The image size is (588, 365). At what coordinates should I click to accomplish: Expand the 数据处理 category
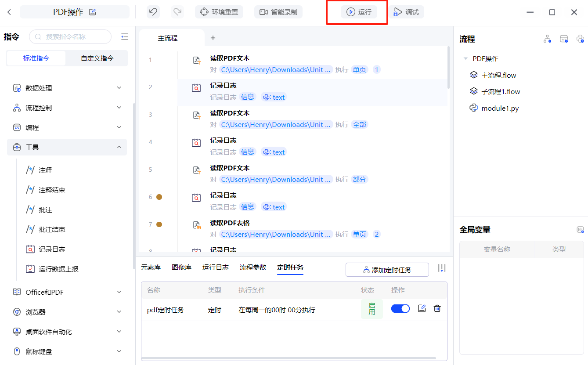click(x=67, y=88)
